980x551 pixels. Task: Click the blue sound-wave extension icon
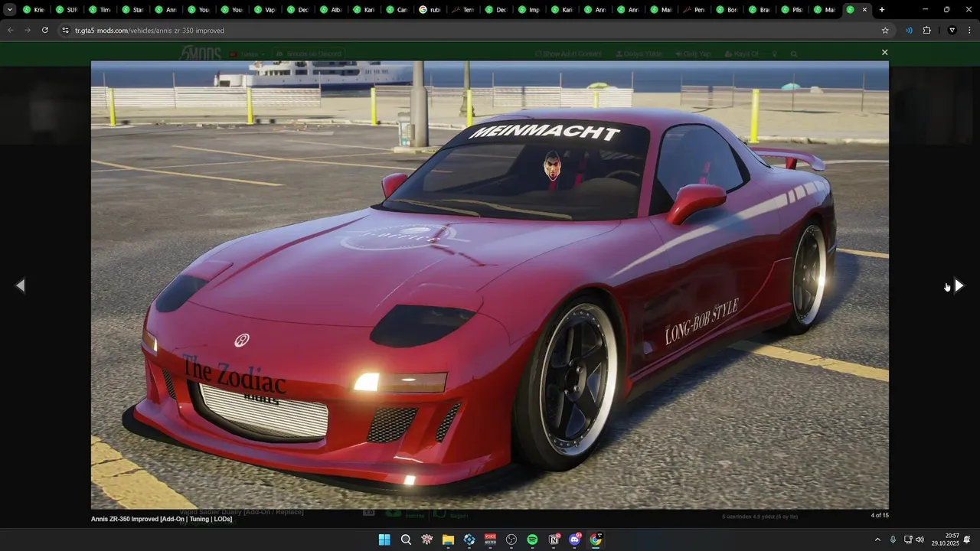[x=909, y=30]
